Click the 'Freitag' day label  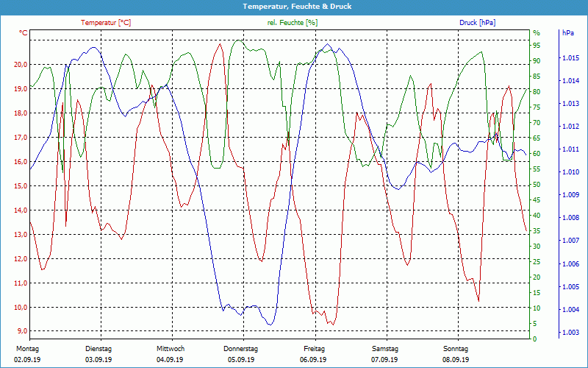coord(315,349)
